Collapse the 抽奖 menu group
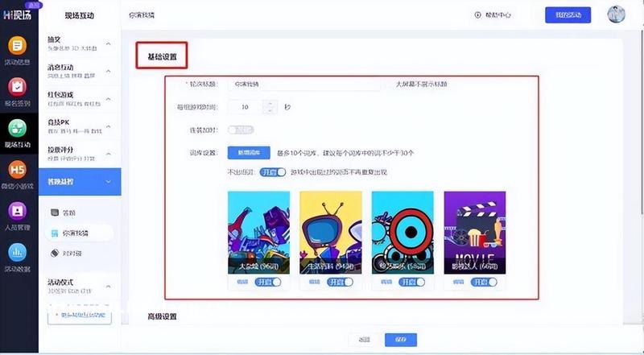The width and height of the screenshot is (644, 355). pos(108,43)
